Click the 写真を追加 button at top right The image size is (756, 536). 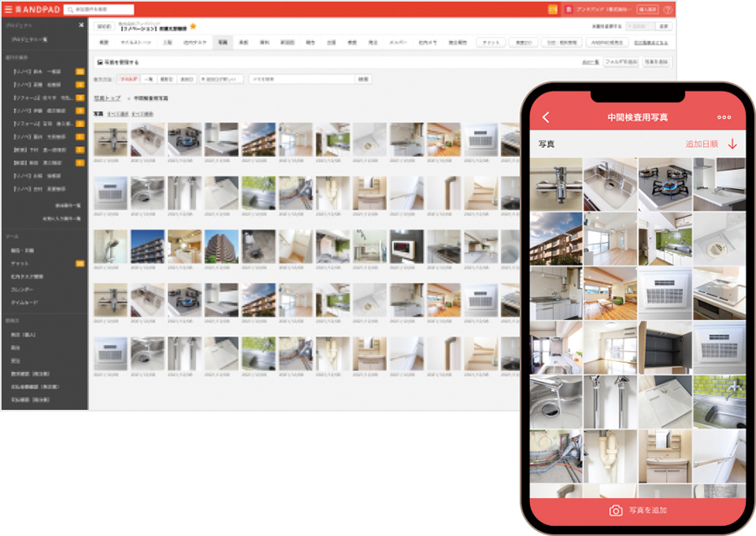pos(656,61)
